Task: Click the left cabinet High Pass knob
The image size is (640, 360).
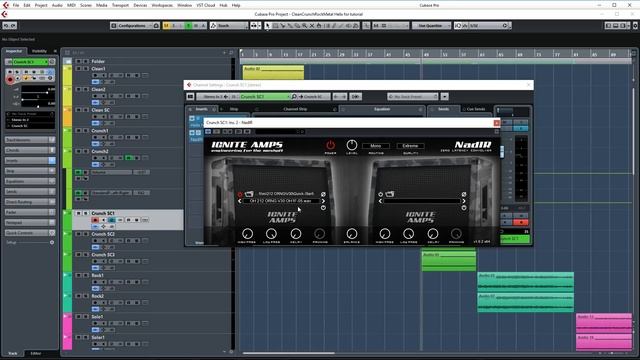Action: point(247,233)
